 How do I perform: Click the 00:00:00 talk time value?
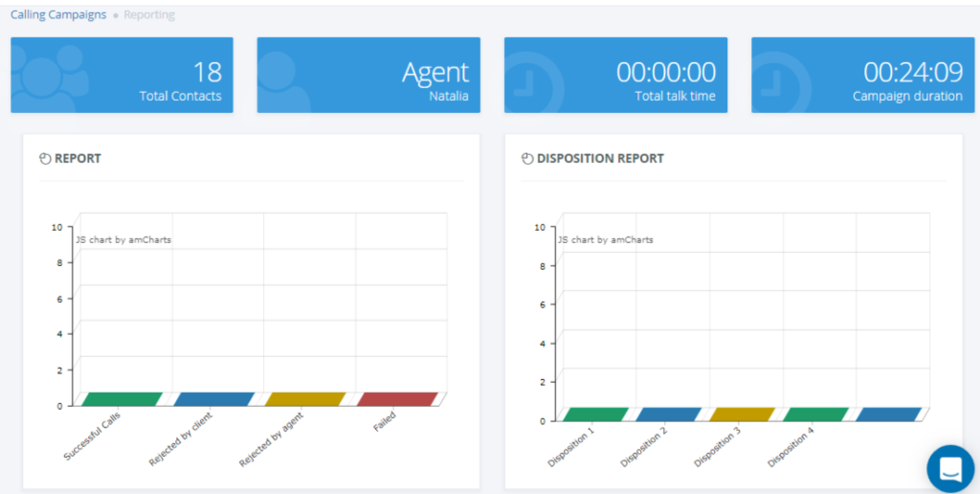(x=666, y=73)
